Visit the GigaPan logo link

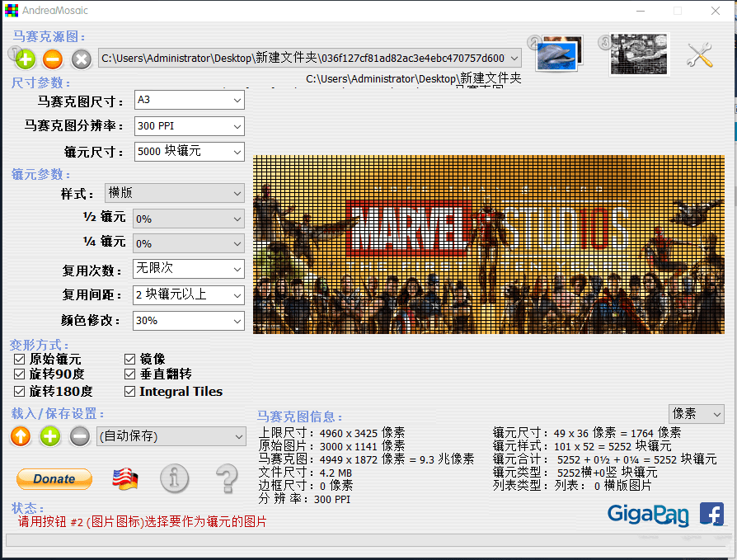[x=648, y=515]
